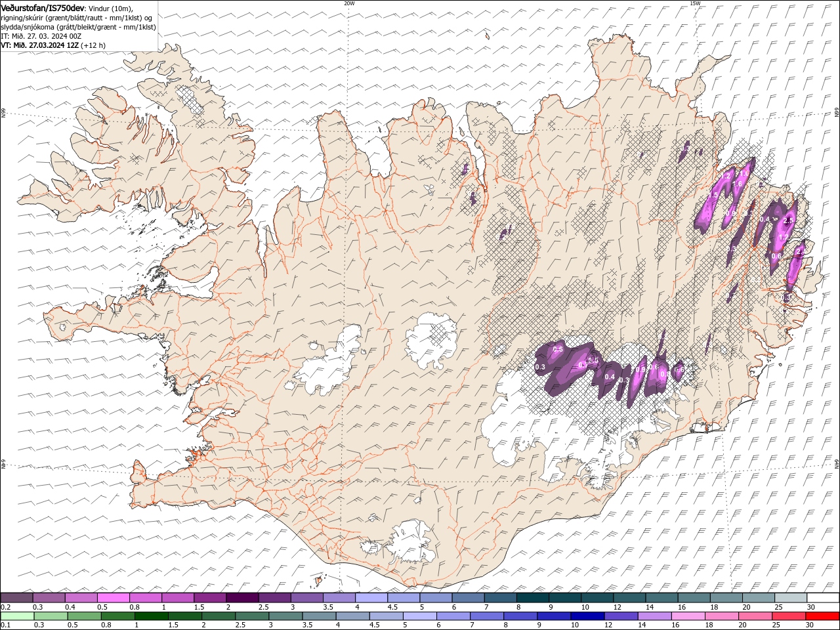Click the 3.5 lavender swatch in upper legend
840x630 pixels.
(339, 598)
